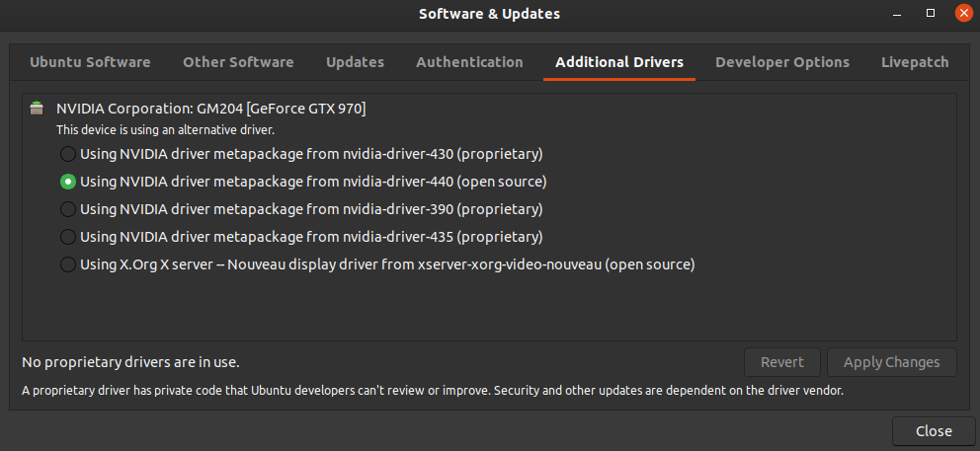Choose nvidia-driver-390 proprietary driver option
Viewport: 980px width, 451px height.
point(68,209)
